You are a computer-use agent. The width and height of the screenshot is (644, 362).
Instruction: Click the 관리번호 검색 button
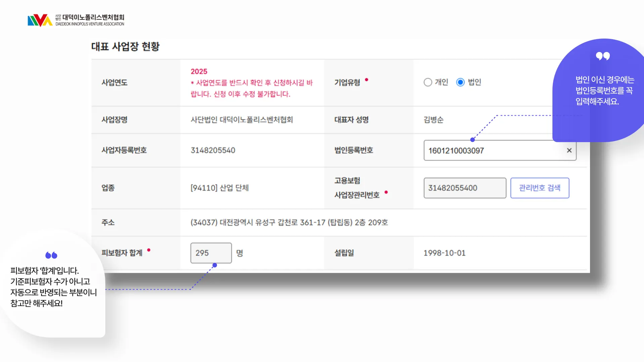pyautogui.click(x=539, y=188)
